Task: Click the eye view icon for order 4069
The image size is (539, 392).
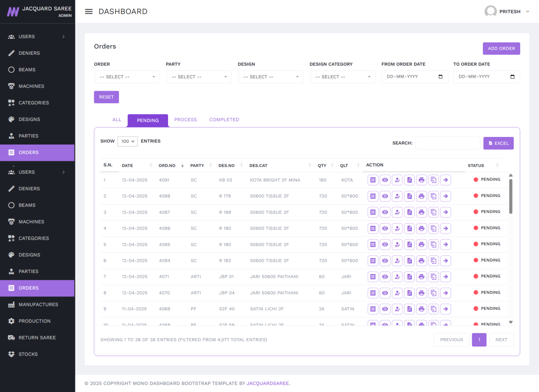Action: click(385, 309)
